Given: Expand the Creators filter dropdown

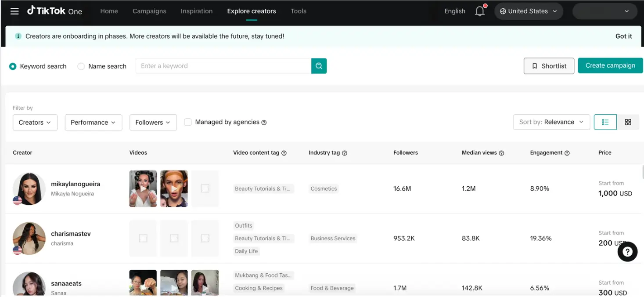Looking at the screenshot, I should 35,123.
